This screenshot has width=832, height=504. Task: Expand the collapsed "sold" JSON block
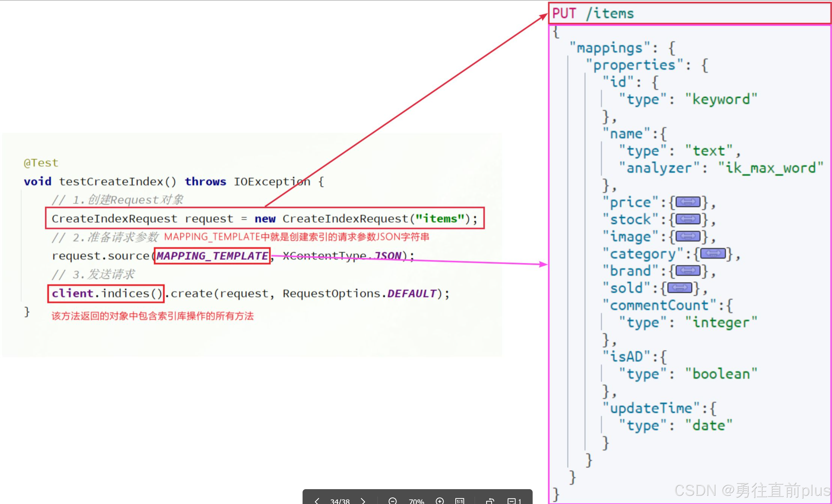click(x=680, y=288)
